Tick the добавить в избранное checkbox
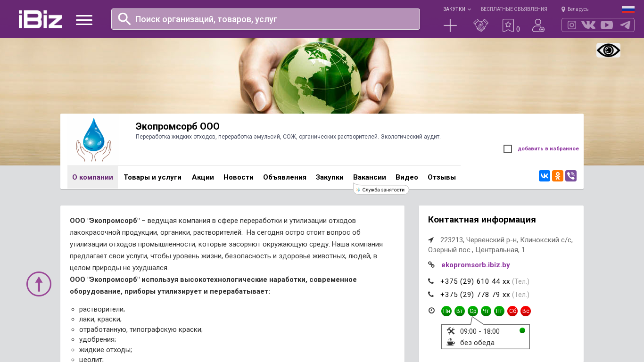The image size is (644, 362). coord(508,149)
